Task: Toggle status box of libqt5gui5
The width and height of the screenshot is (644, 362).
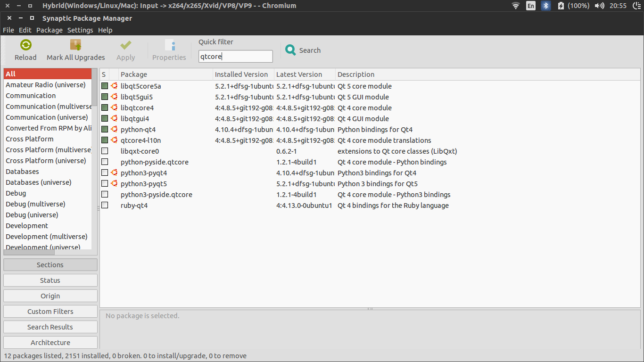Action: (x=105, y=97)
